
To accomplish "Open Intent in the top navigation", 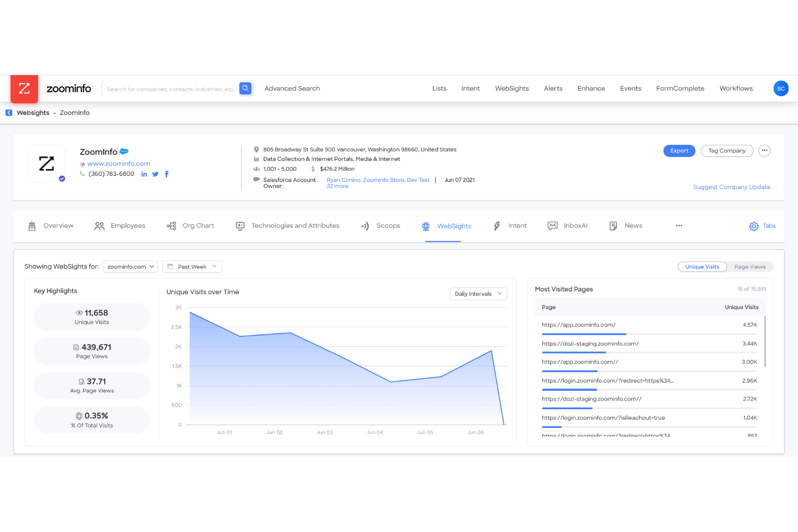I will tap(471, 88).
